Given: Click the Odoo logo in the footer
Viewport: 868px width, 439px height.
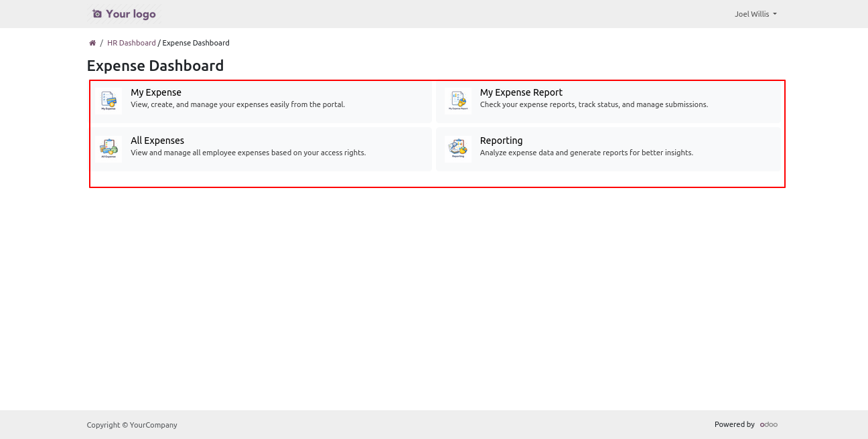Looking at the screenshot, I should coord(769,424).
